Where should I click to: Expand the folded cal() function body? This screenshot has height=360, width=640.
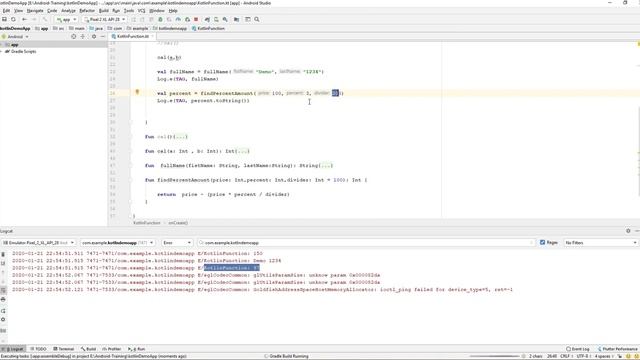point(181,137)
